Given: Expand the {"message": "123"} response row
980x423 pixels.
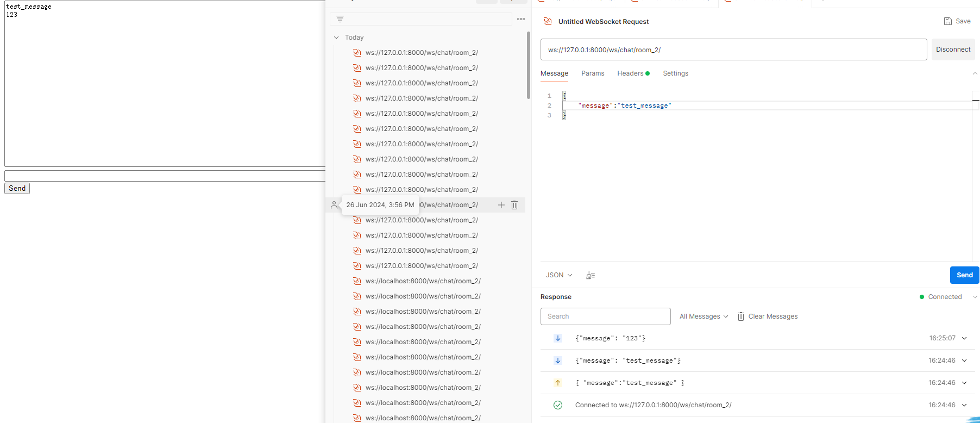Looking at the screenshot, I should 964,338.
